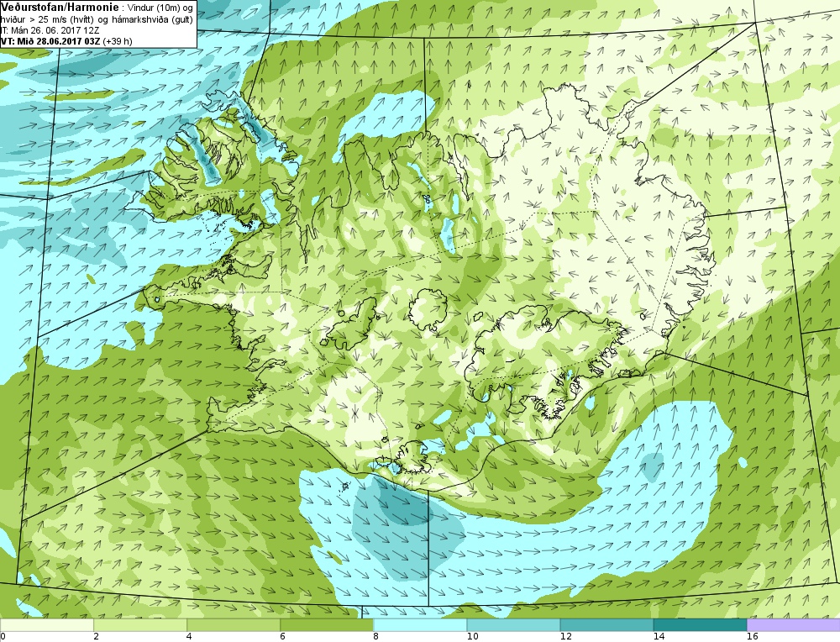This screenshot has height=642, width=840.
Task: Click the 'Mán 26. 06. 2017 12Z' initial time
Action: (54, 30)
